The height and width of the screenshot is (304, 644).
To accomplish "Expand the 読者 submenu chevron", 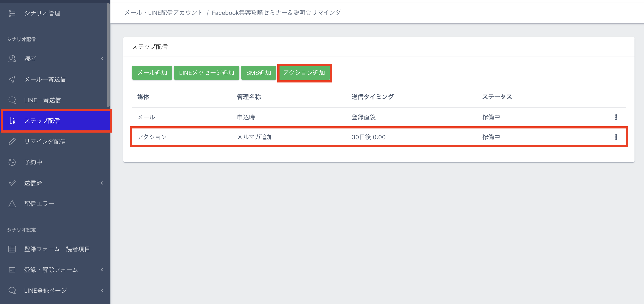I will (x=102, y=59).
